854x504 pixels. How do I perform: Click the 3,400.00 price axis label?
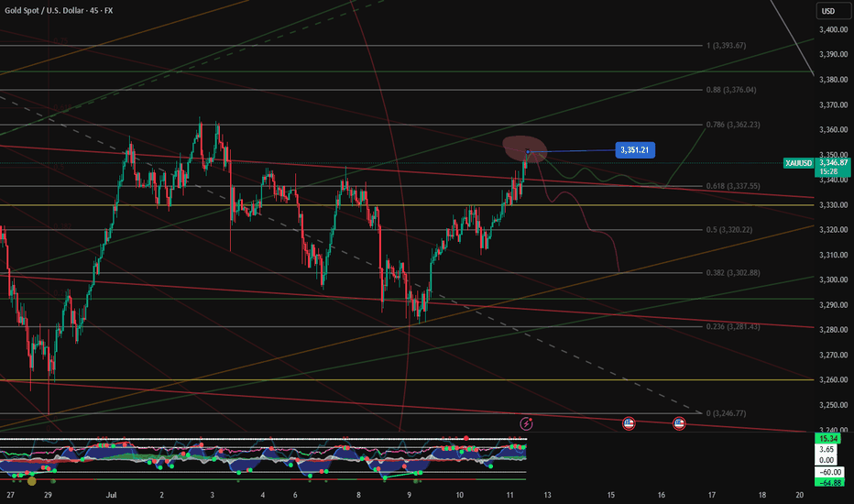tap(833, 29)
